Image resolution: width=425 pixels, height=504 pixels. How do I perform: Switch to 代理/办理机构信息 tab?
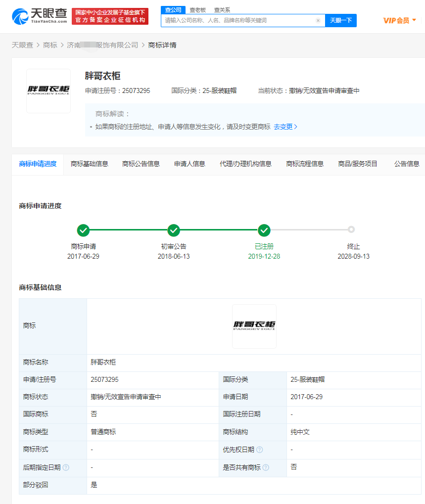click(x=245, y=164)
